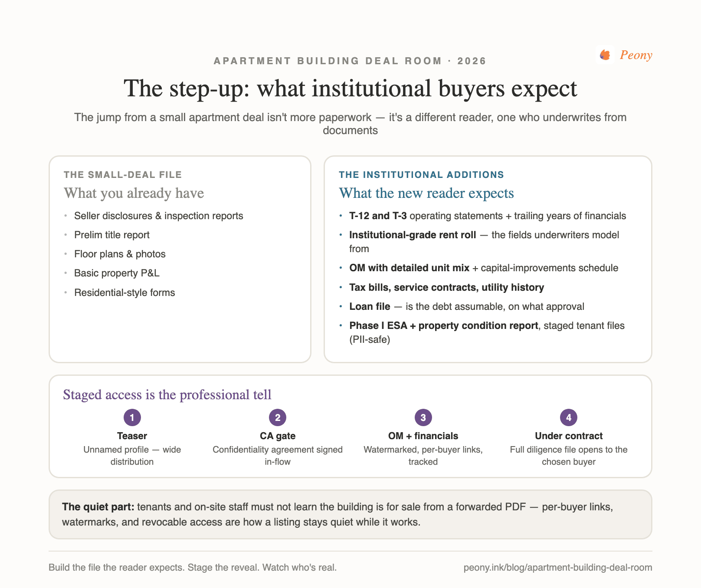The width and height of the screenshot is (701, 588).
Task: Select step 4 purple circle for Under contract
Action: (569, 417)
